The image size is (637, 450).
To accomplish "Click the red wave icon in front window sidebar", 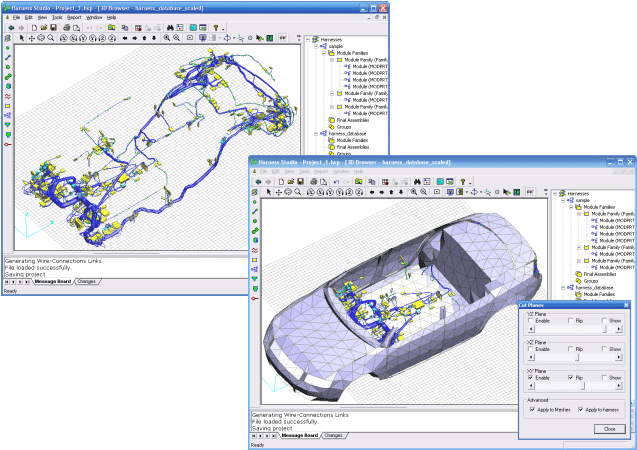I will [255, 250].
